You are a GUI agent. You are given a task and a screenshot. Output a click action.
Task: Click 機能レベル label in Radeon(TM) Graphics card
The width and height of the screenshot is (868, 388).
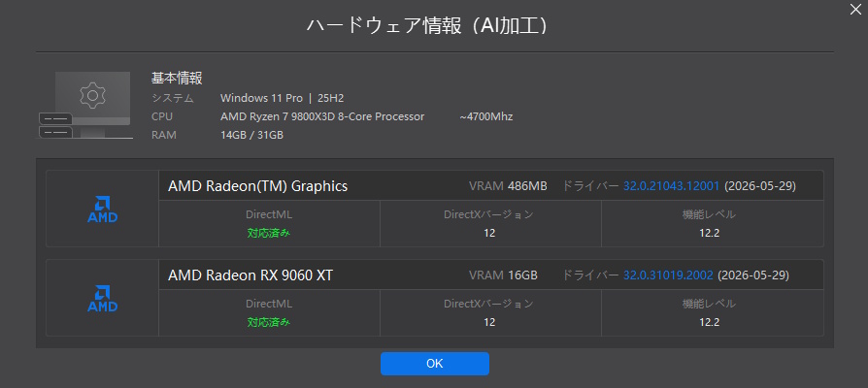pyautogui.click(x=709, y=214)
